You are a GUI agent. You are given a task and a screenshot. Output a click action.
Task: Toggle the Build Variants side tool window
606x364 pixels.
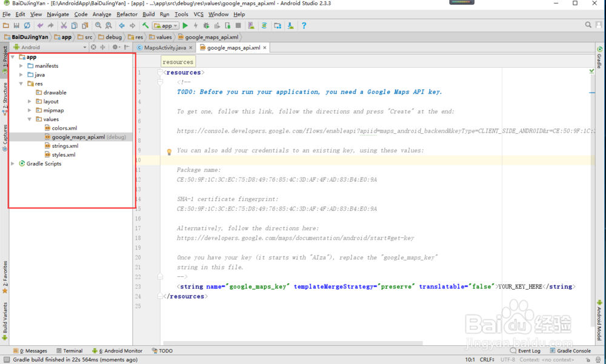(5, 321)
